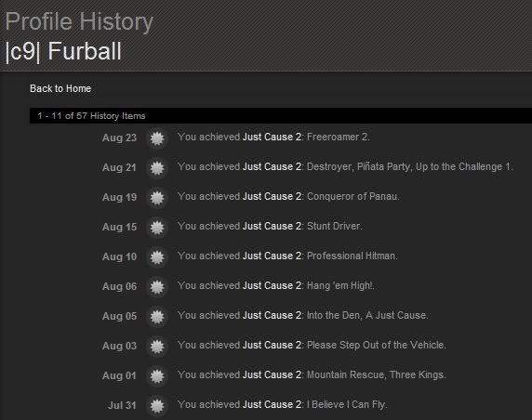Open Just Cause 2 link in Hang 'em High entry

pos(273,286)
